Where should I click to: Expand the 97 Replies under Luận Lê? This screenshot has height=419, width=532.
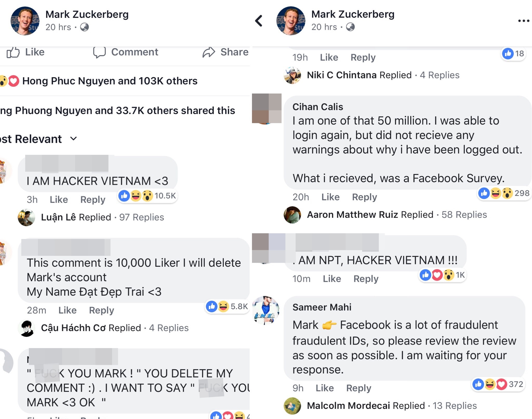click(142, 217)
